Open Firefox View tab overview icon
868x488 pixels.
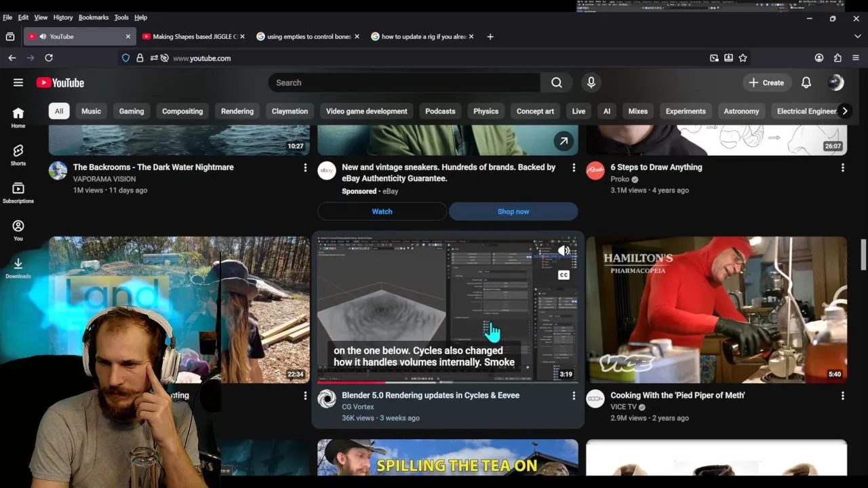tap(10, 37)
